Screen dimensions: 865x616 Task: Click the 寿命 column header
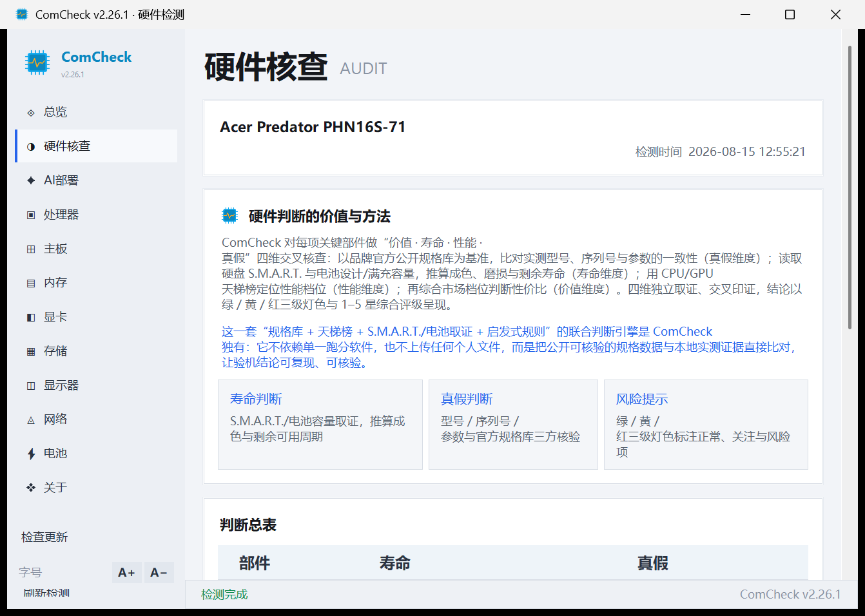pyautogui.click(x=395, y=563)
